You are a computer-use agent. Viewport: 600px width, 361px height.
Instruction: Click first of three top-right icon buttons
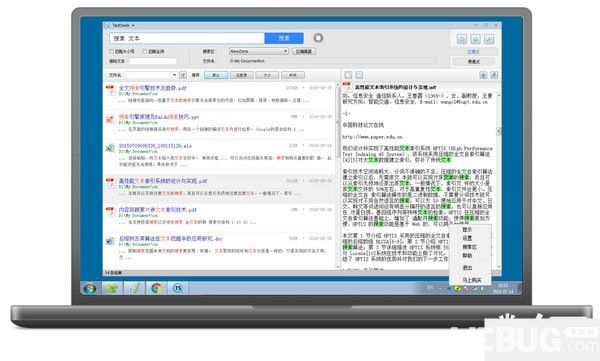pos(461,39)
